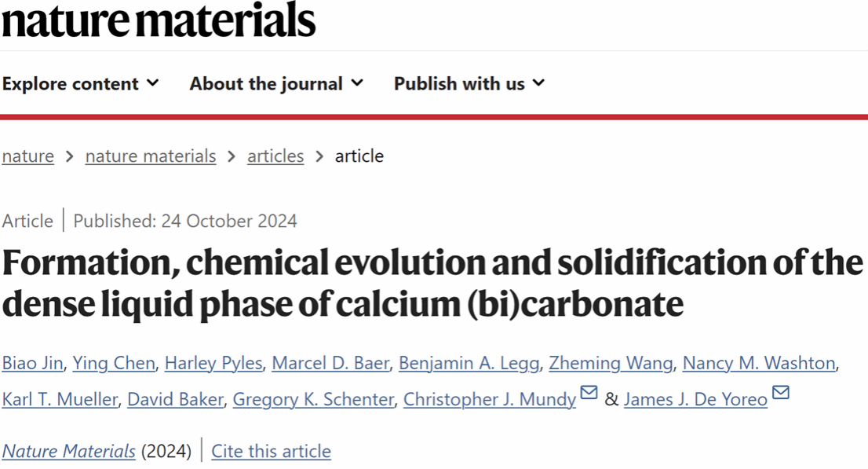This screenshot has width=868, height=469.
Task: Open the About the journal dropdown
Action: (x=276, y=83)
